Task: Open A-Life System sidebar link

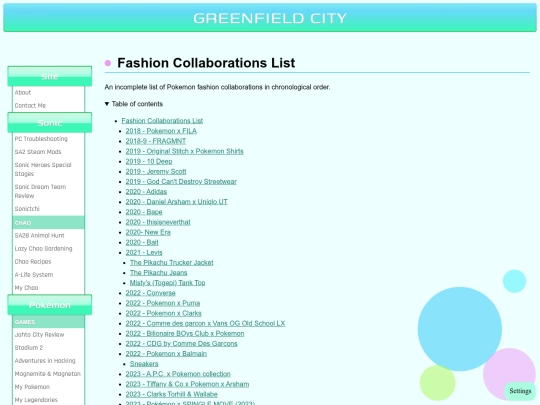Action: tap(34, 275)
